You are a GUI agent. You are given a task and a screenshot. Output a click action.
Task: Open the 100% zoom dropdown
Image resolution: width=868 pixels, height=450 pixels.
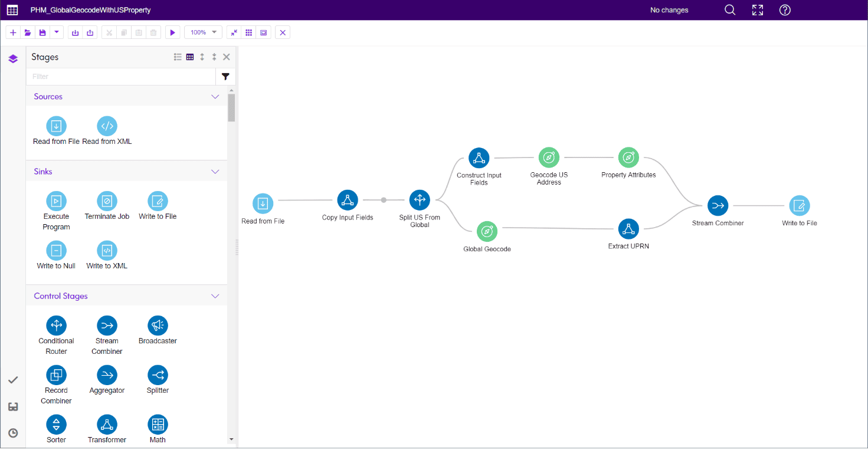[204, 33]
